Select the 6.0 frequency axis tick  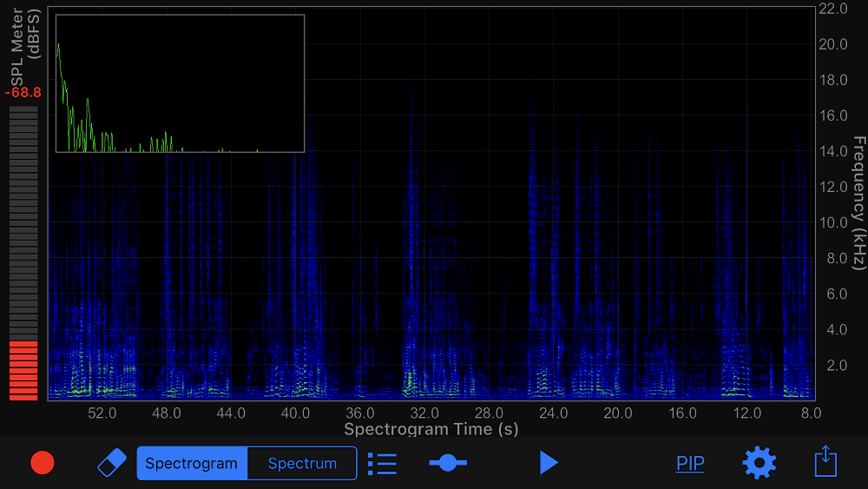click(x=837, y=294)
